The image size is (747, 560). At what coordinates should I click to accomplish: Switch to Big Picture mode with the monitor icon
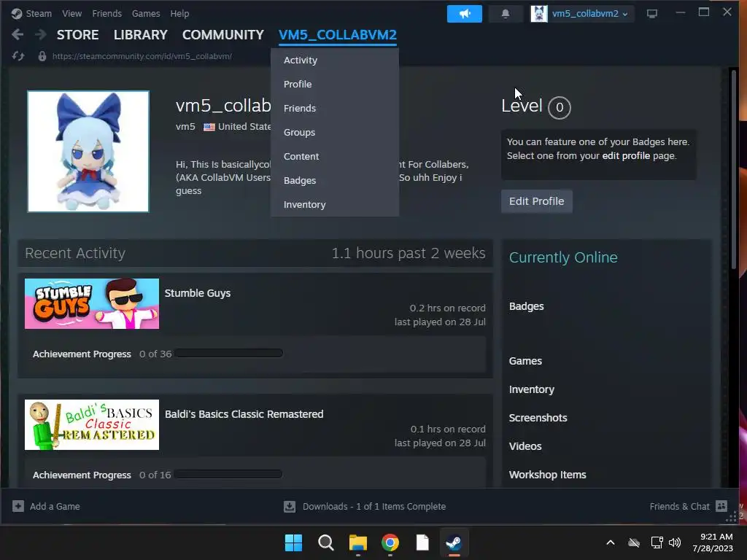[651, 14]
